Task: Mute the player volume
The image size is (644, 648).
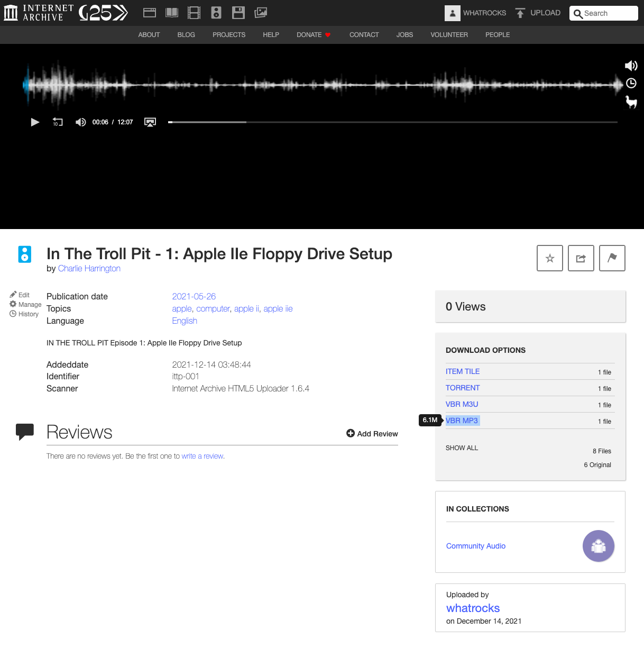Action: 80,122
